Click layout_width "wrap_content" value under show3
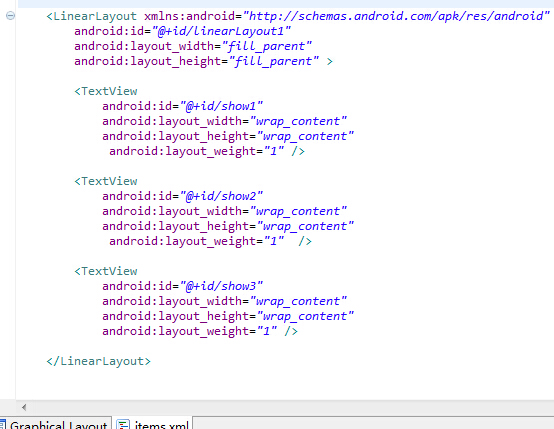 (298, 301)
